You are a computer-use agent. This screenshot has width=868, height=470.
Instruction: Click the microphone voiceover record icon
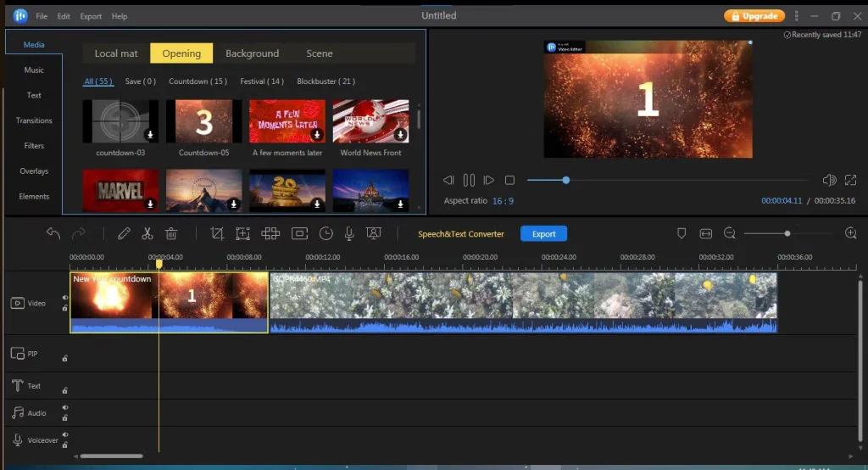point(348,234)
